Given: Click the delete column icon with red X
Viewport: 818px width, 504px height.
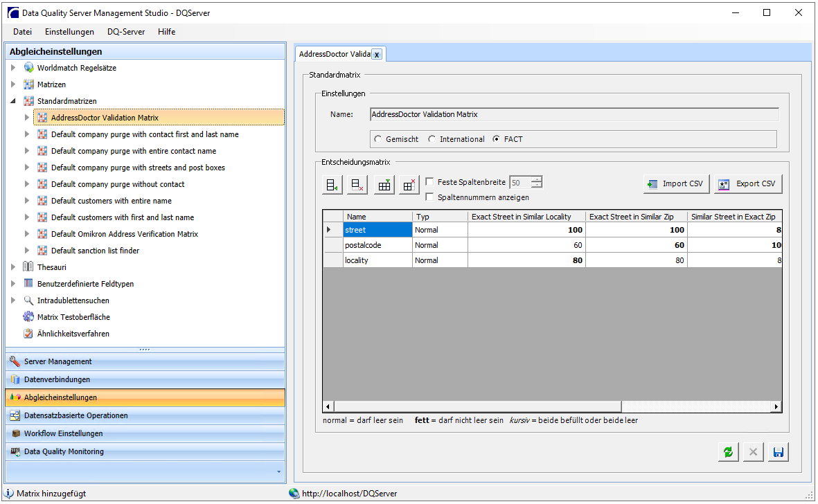Looking at the screenshot, I should (x=409, y=185).
